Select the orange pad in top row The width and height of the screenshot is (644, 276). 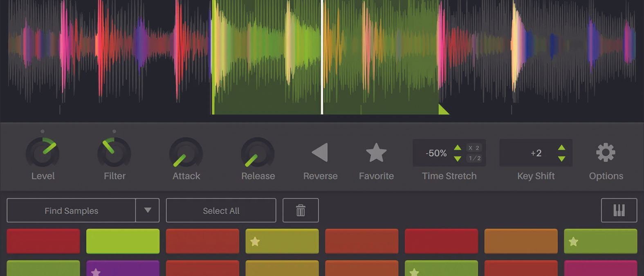pyautogui.click(x=521, y=241)
